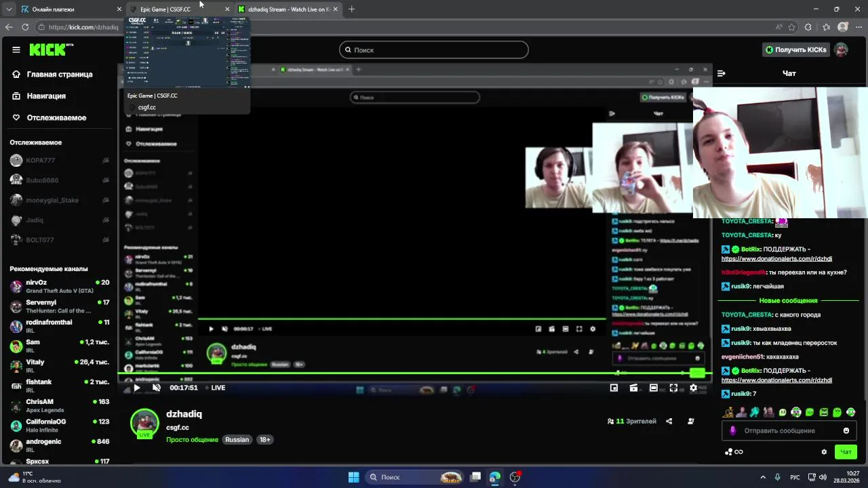
Task: Click the taskbar Поиск search box
Action: tap(415, 477)
